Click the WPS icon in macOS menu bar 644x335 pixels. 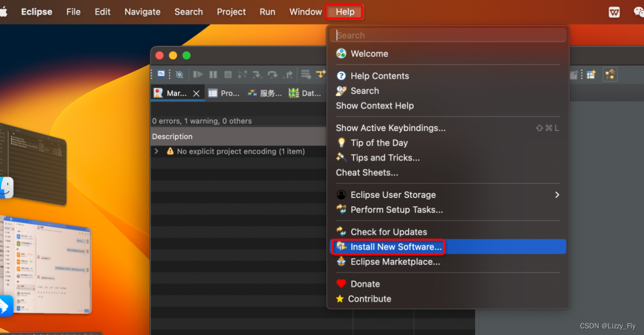[x=614, y=12]
